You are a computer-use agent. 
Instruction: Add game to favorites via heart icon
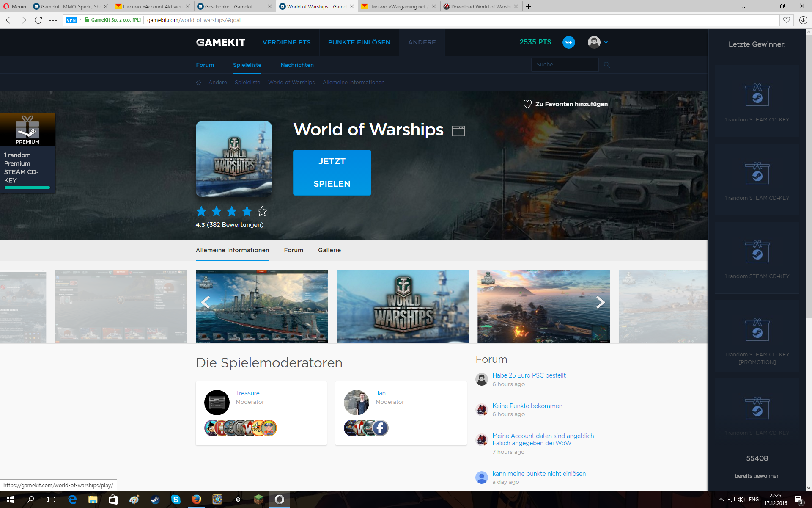(527, 104)
